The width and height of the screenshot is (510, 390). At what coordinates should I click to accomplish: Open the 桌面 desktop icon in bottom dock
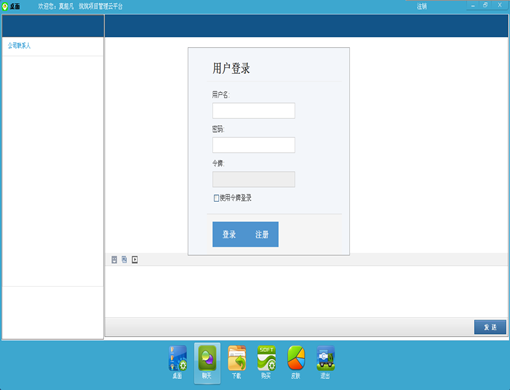pyautogui.click(x=178, y=362)
